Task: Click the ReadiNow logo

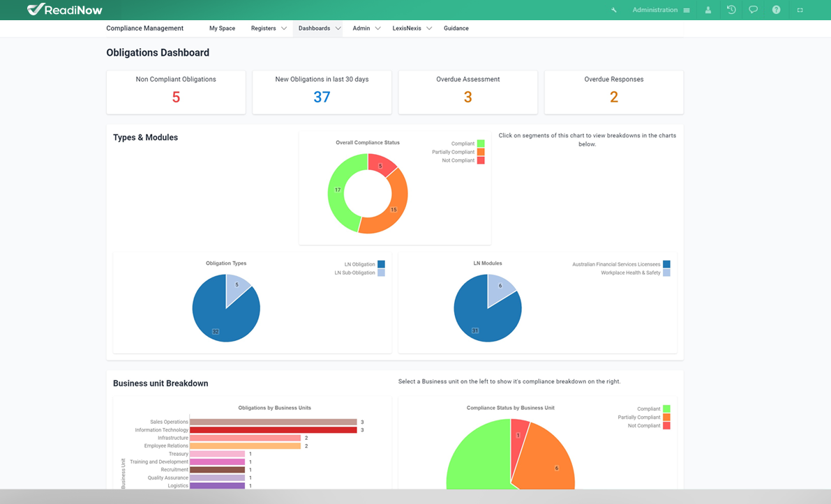Action: (x=65, y=10)
